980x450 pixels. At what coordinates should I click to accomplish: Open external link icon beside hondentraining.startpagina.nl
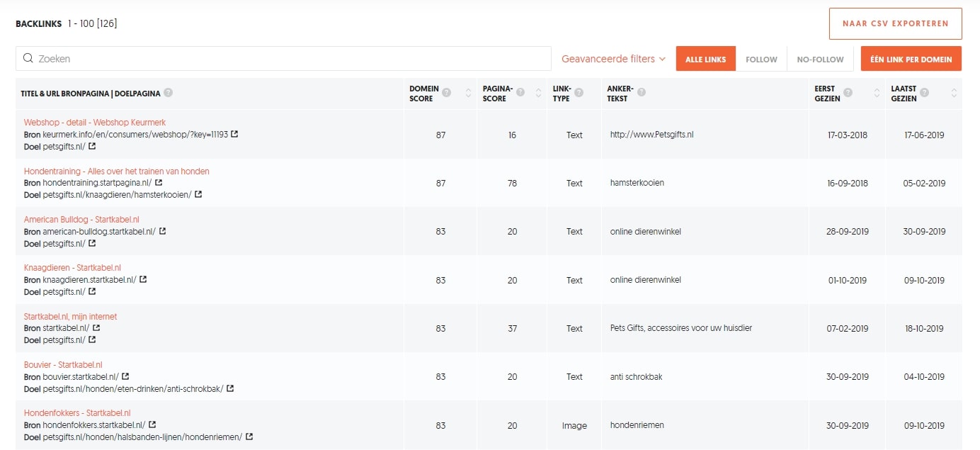(159, 182)
